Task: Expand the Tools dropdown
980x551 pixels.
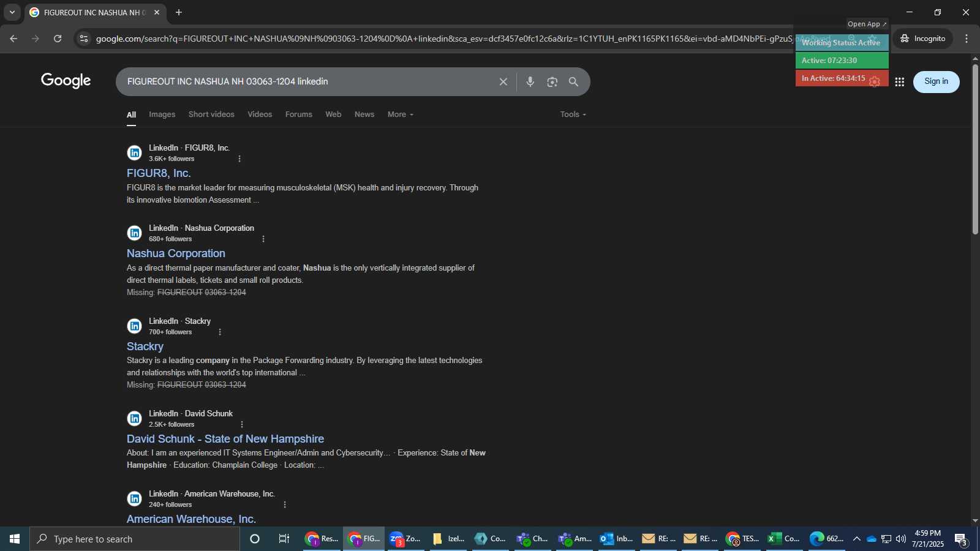Action: tap(573, 114)
